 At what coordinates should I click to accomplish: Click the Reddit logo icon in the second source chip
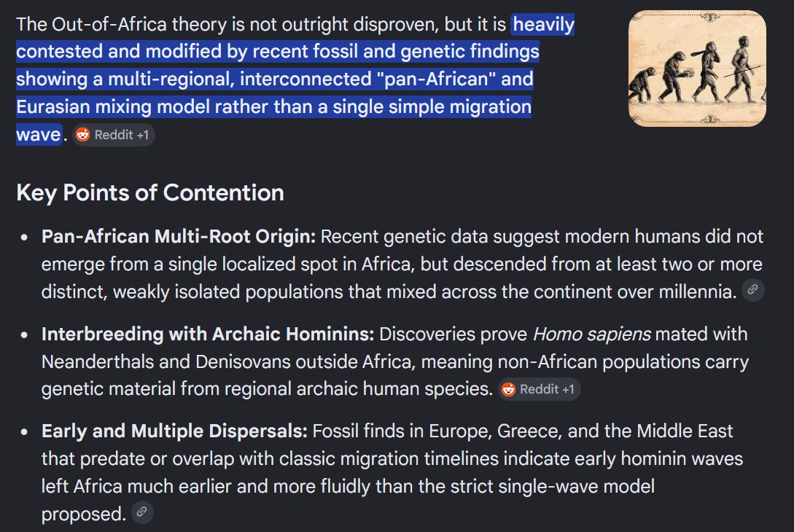[x=508, y=389]
